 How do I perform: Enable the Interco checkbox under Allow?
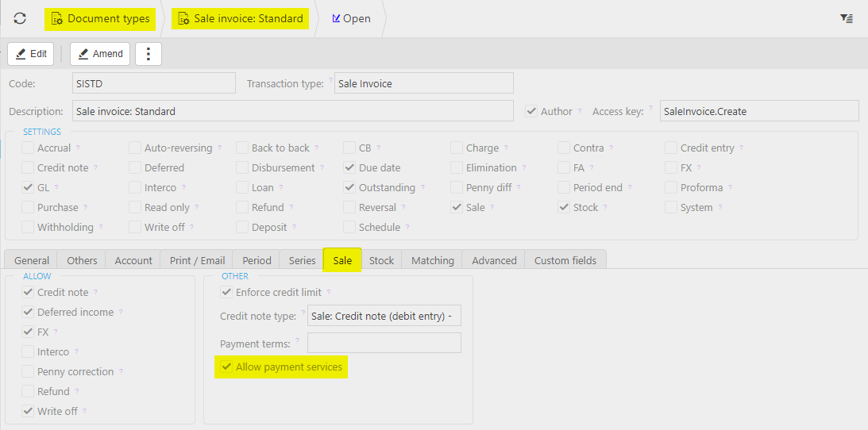28,352
